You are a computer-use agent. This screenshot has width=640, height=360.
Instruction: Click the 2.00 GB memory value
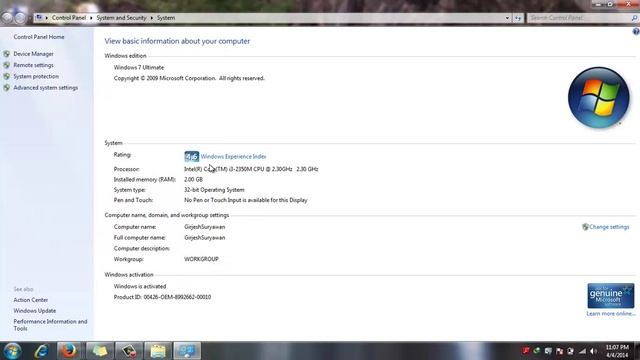tap(193, 180)
